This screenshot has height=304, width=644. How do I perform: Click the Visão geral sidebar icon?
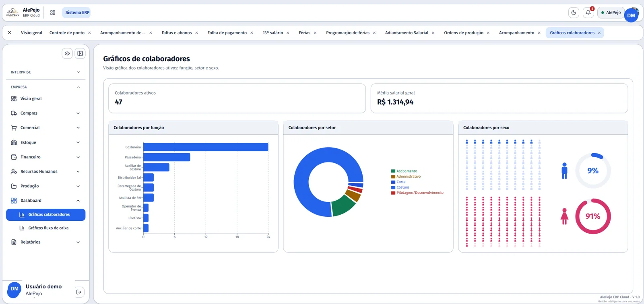point(14,99)
